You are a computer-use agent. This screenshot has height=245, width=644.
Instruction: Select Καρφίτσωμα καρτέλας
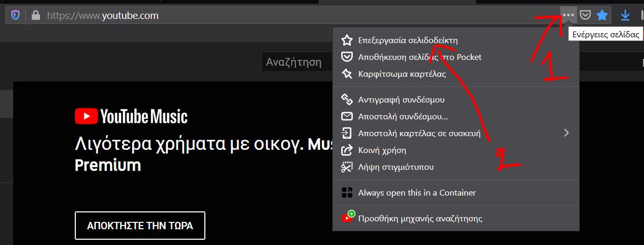point(457,74)
